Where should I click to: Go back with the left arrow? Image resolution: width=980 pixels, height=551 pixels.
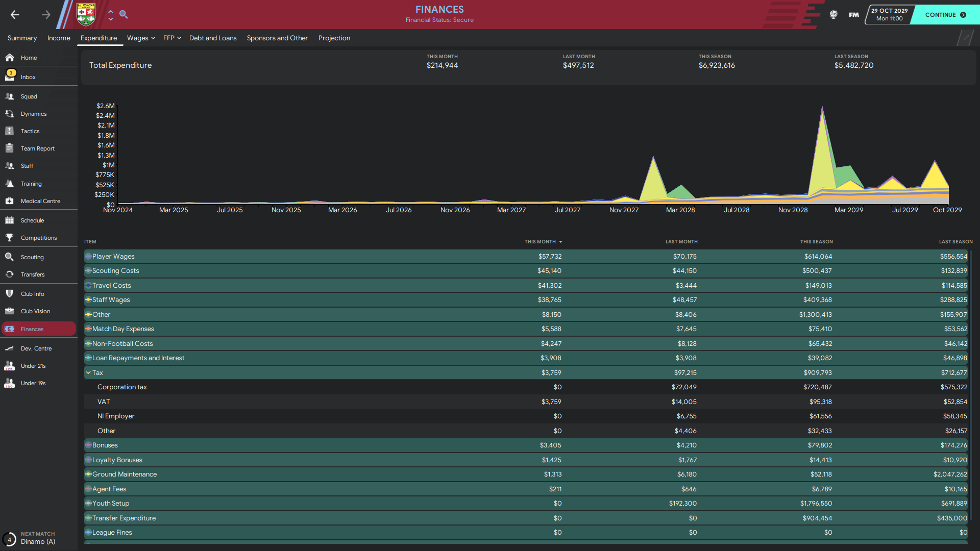(x=15, y=15)
